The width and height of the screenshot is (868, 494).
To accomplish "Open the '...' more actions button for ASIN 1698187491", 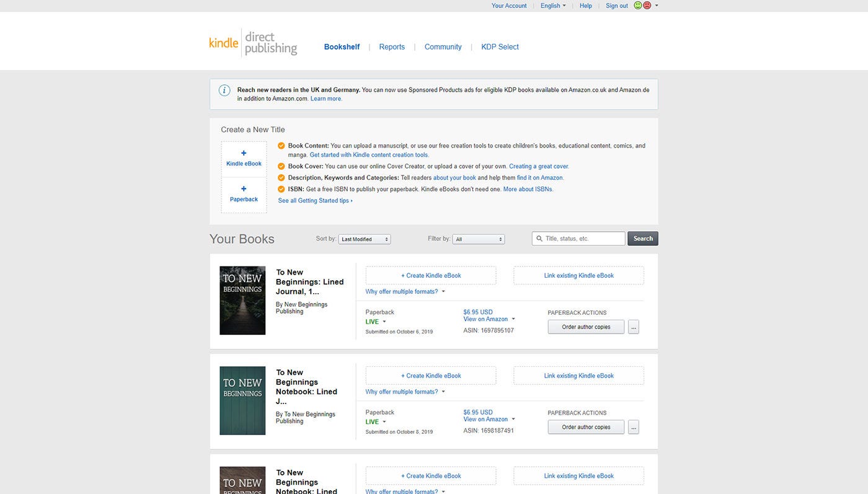I will click(x=633, y=427).
